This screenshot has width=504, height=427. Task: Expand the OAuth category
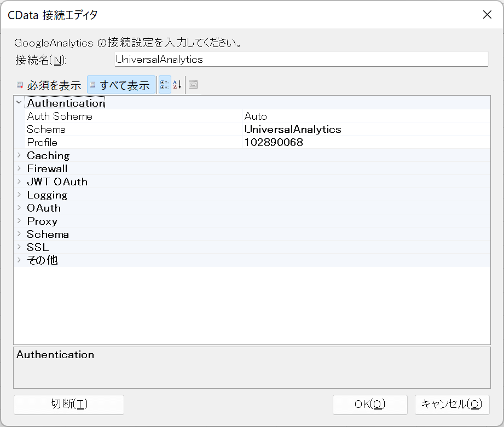pos(19,208)
